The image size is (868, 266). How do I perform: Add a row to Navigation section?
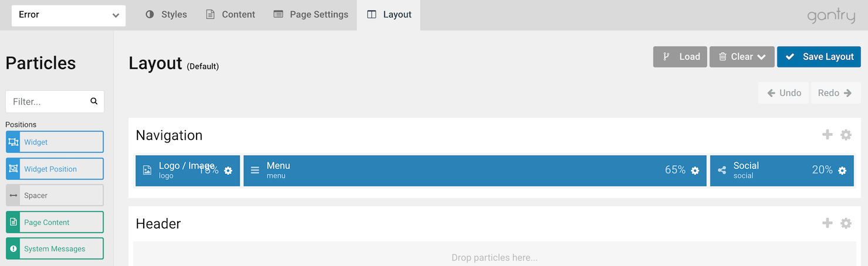point(828,135)
